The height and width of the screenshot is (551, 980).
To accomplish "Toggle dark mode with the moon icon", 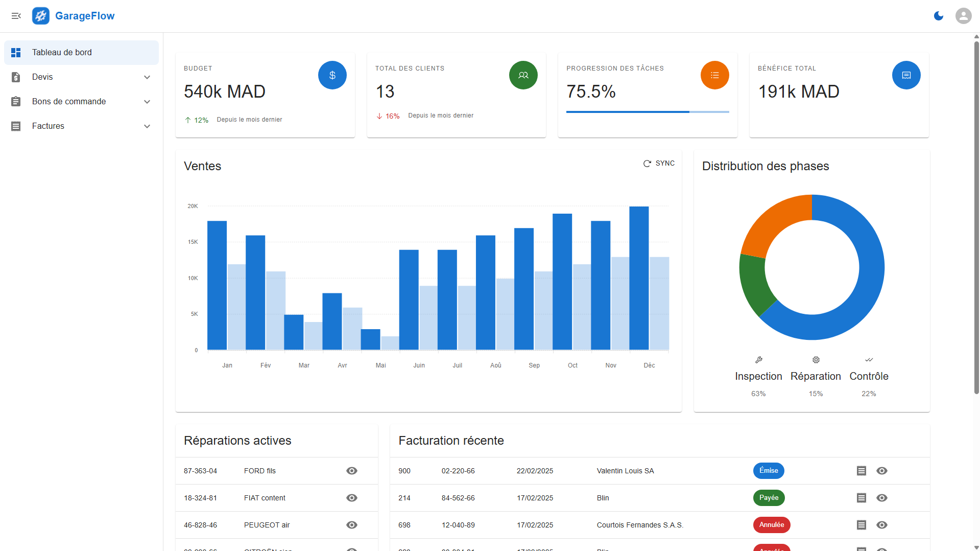I will click(x=939, y=16).
